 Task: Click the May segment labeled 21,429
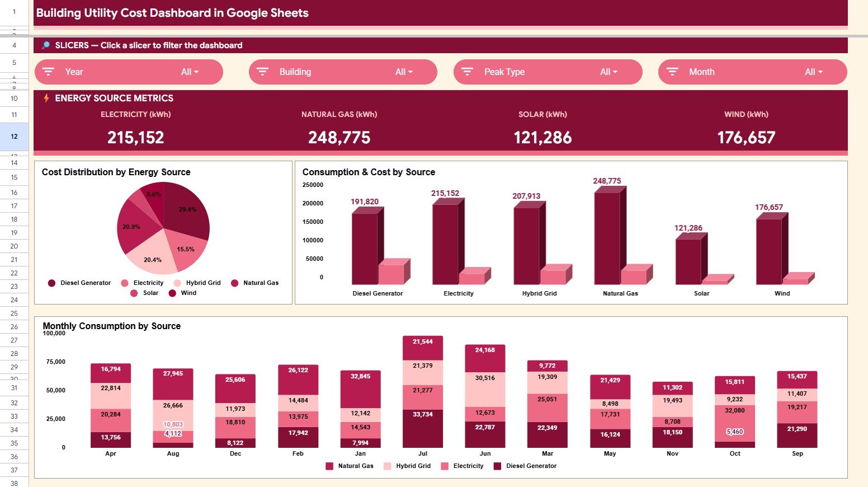(x=610, y=387)
